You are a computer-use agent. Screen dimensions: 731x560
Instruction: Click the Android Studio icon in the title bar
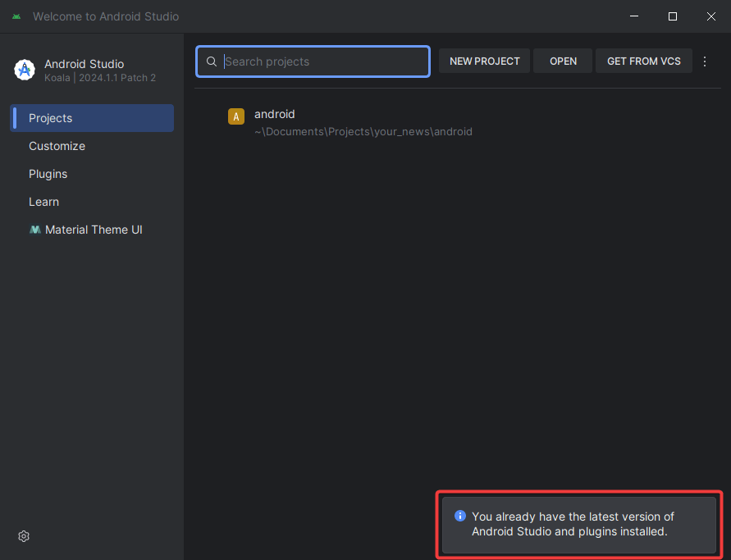(16, 16)
